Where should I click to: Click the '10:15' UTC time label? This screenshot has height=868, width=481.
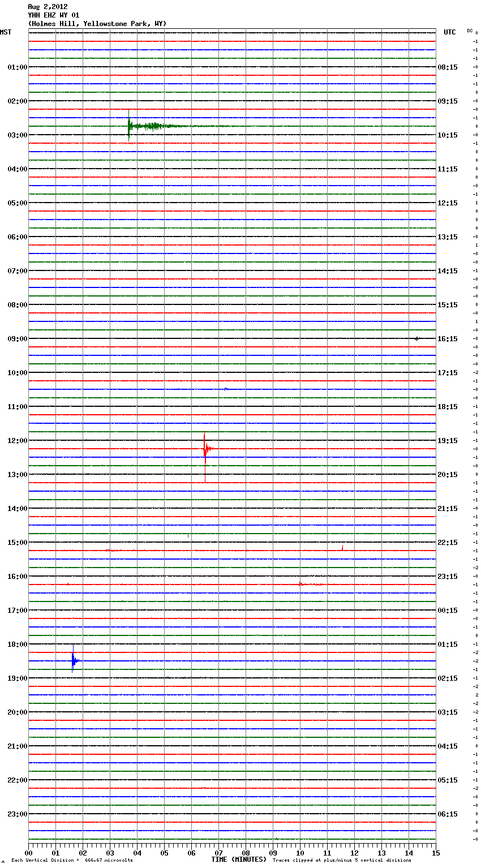[x=448, y=135]
